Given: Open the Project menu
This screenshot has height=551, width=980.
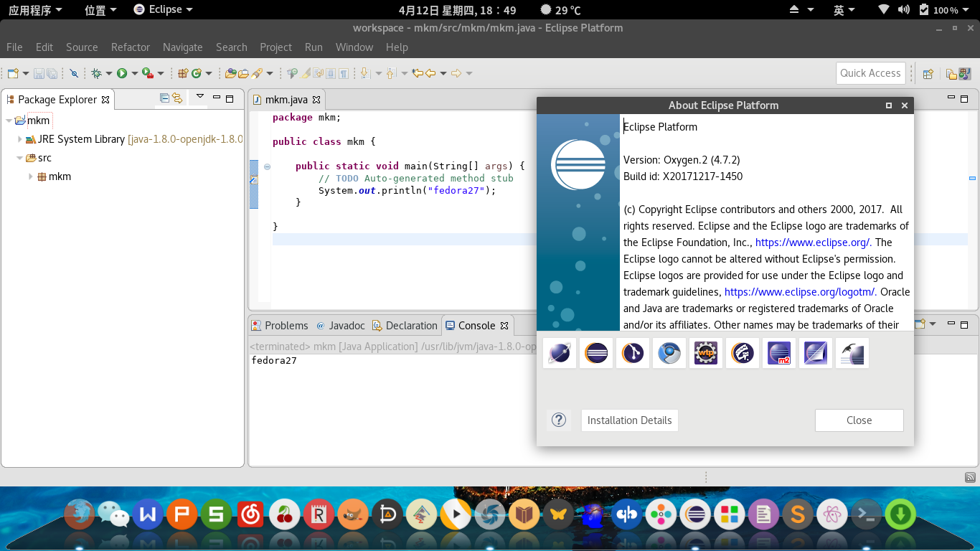Looking at the screenshot, I should click(x=276, y=47).
